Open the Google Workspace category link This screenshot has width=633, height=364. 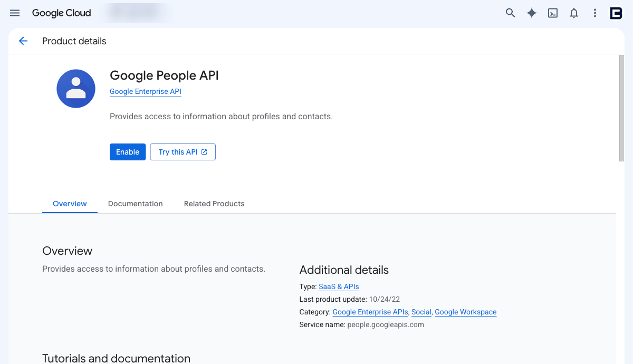coord(466,312)
